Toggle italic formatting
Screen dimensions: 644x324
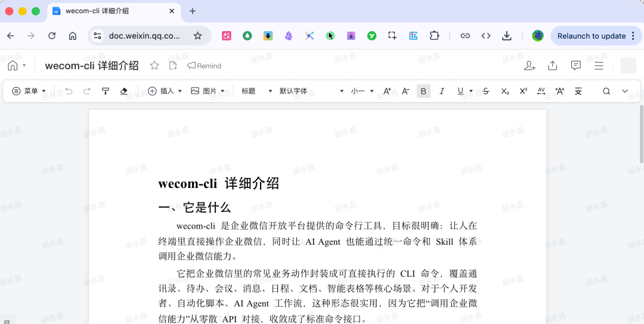pyautogui.click(x=442, y=91)
